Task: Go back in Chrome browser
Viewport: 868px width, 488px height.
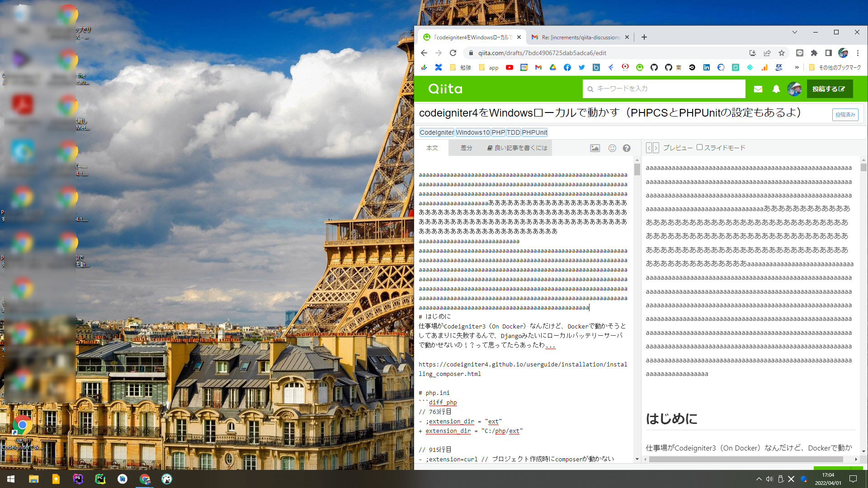Action: click(x=424, y=53)
